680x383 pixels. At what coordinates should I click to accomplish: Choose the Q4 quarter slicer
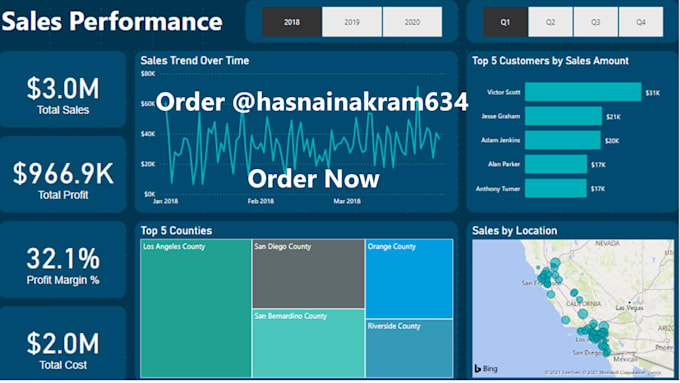click(x=641, y=22)
